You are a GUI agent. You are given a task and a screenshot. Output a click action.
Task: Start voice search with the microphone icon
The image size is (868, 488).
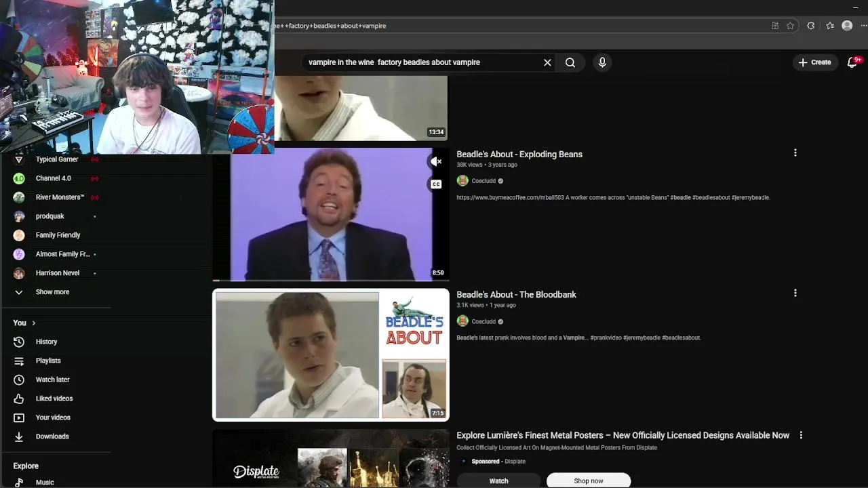602,62
